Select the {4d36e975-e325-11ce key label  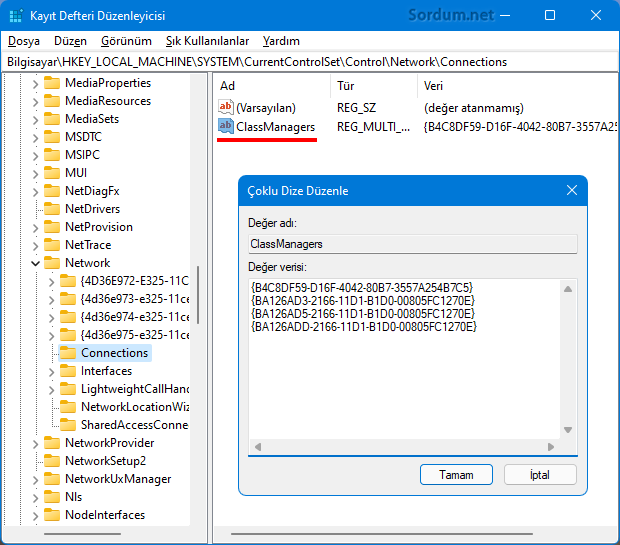coord(135,335)
